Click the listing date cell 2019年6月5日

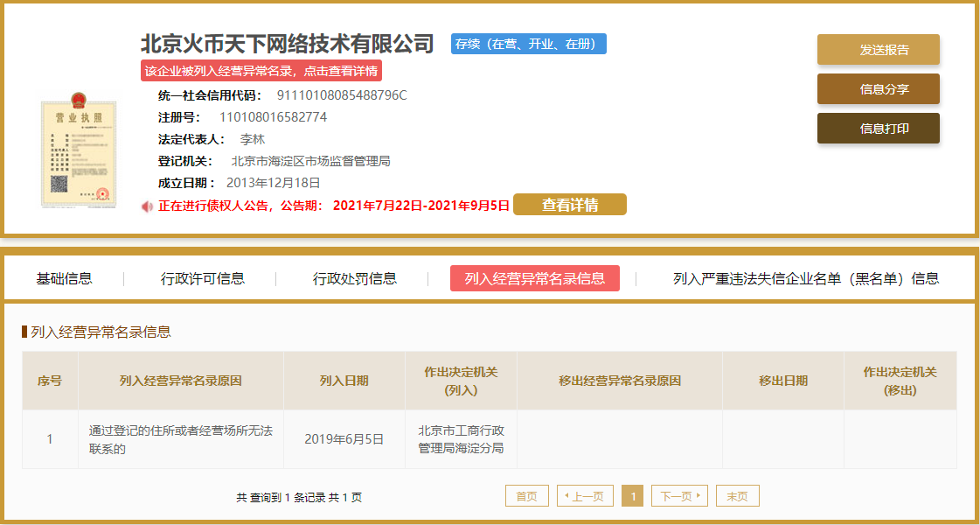(344, 439)
